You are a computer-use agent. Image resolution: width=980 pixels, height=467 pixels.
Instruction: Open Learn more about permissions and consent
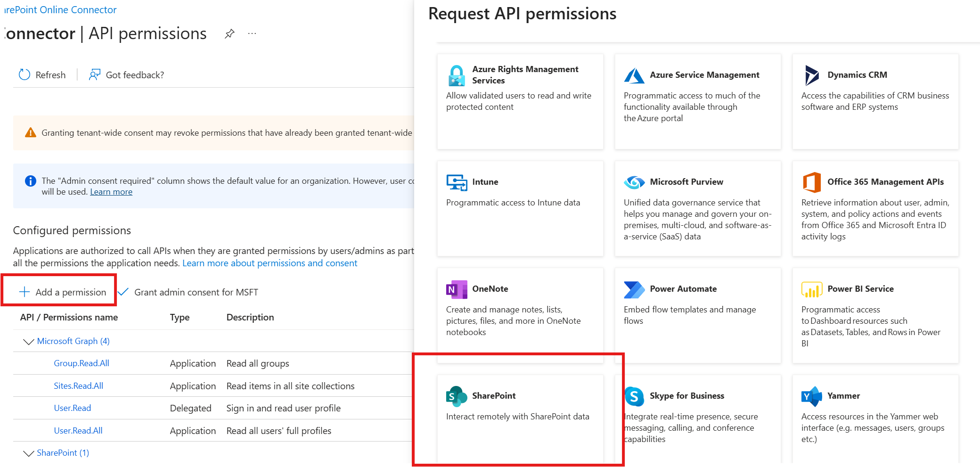(270, 263)
